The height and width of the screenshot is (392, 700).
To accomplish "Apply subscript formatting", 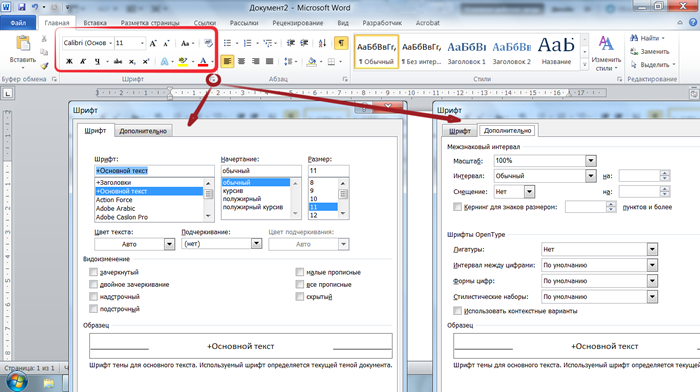I will coord(132,61).
